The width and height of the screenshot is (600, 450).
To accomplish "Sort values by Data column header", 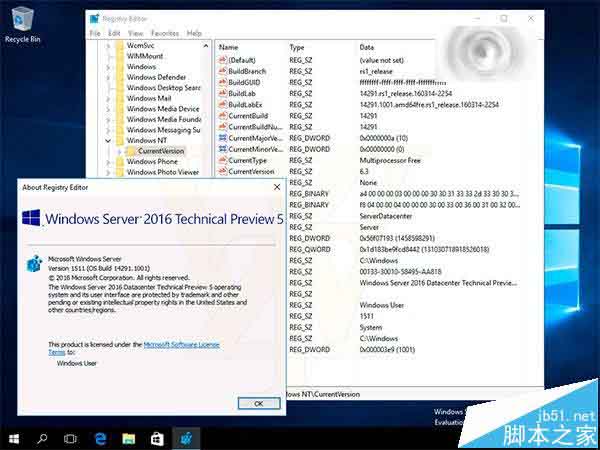I will click(x=367, y=47).
